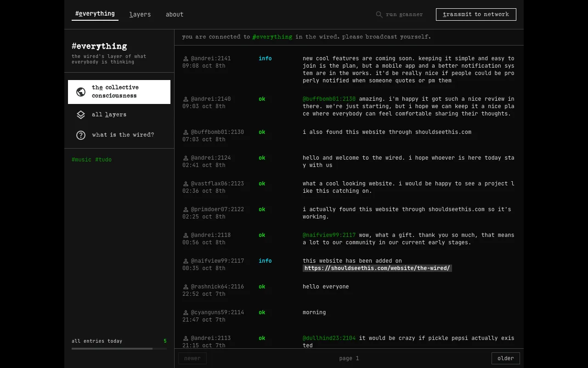
Task: Select the collective consciousness menu entry
Action: [x=119, y=92]
